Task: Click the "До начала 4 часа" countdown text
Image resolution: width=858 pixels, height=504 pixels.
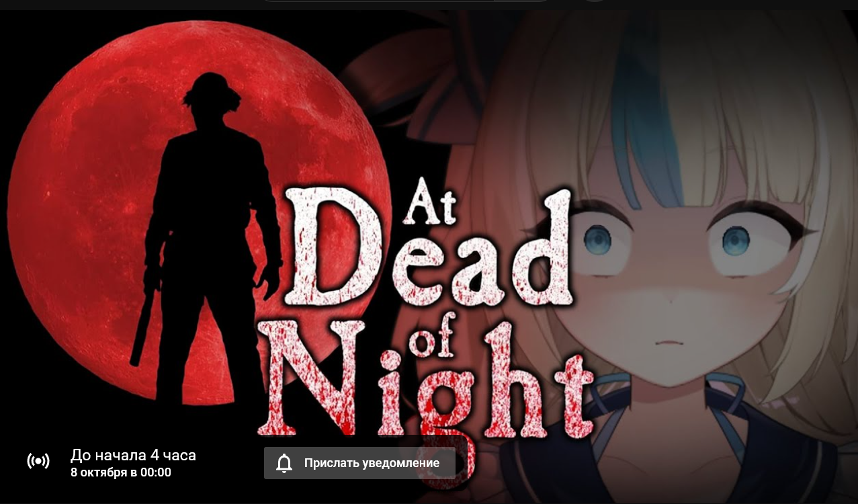Action: pyautogui.click(x=133, y=455)
